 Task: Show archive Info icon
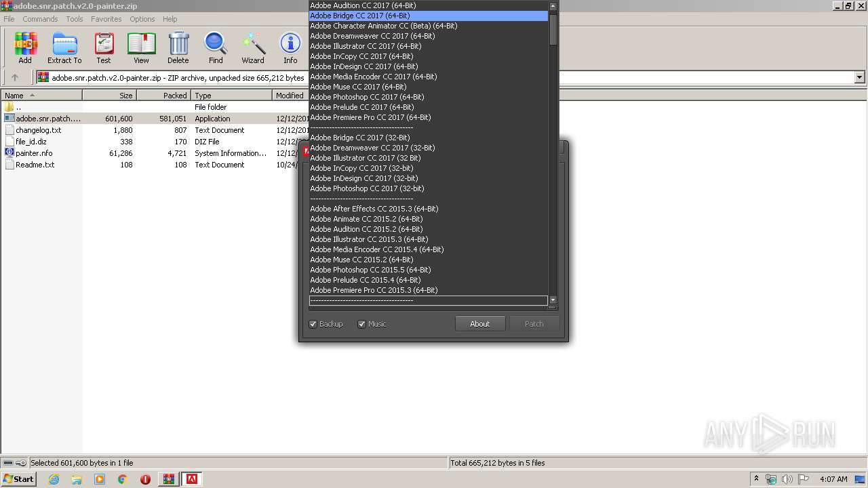[290, 48]
